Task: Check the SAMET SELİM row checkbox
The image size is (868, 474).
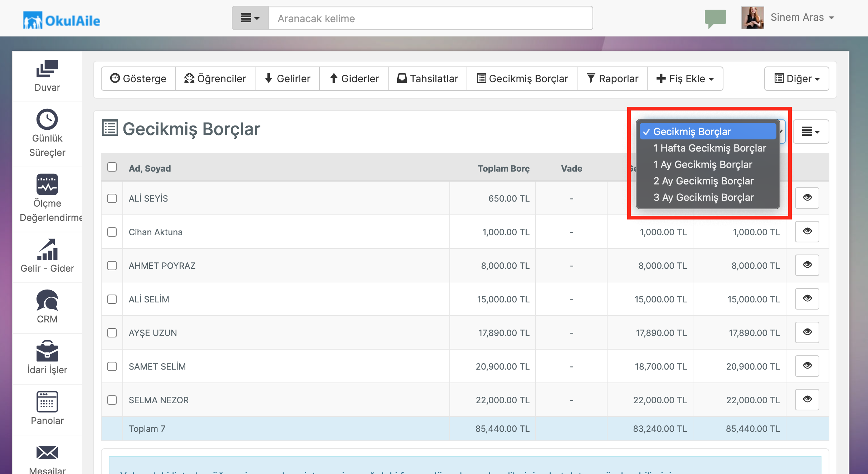Action: tap(112, 366)
